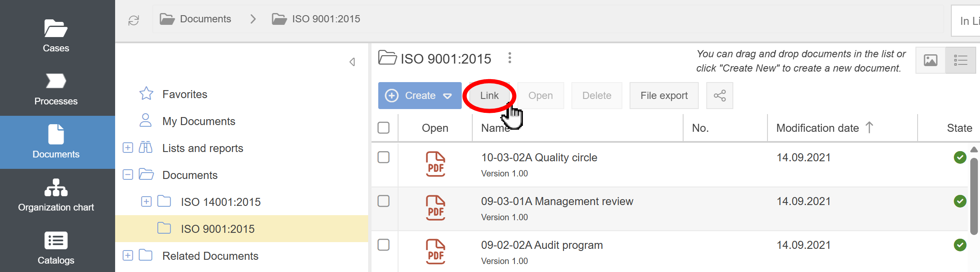Sort by Modification date column header
This screenshot has height=272, width=980.
(817, 128)
